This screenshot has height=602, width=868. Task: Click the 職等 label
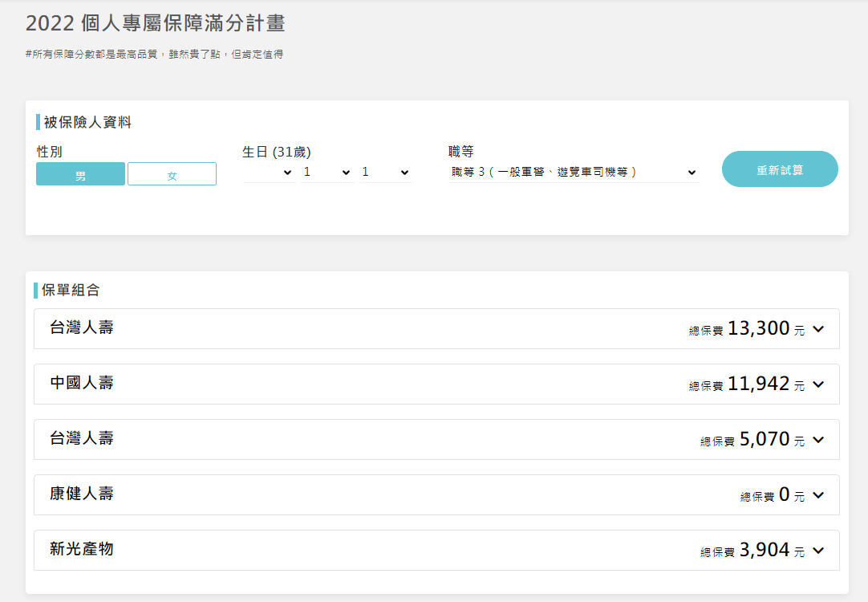[x=461, y=152]
